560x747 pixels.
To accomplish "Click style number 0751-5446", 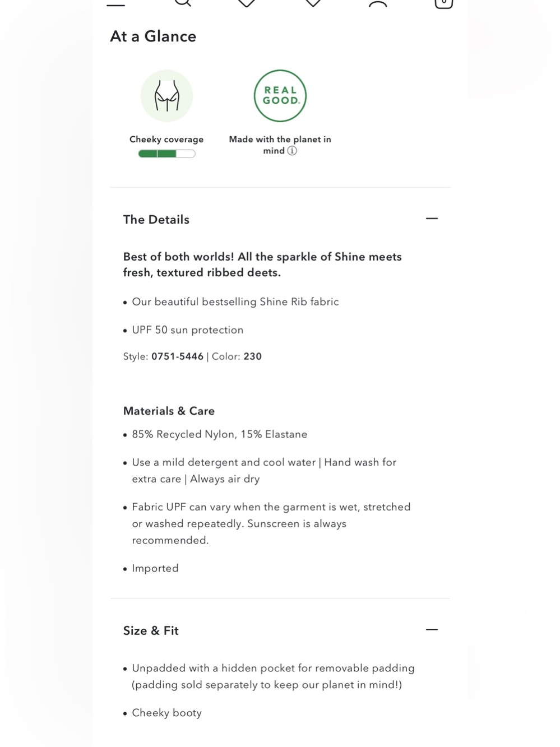I will click(x=177, y=356).
